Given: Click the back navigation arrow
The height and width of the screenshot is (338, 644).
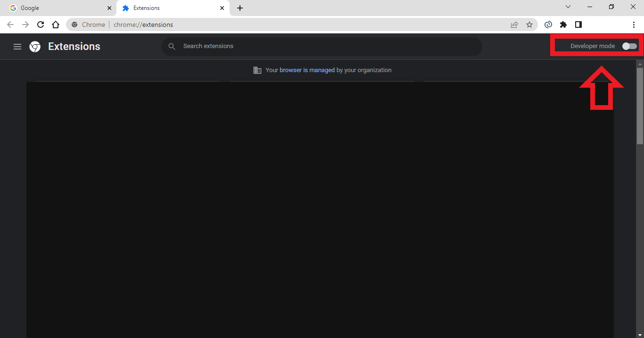Looking at the screenshot, I should pyautogui.click(x=10, y=25).
